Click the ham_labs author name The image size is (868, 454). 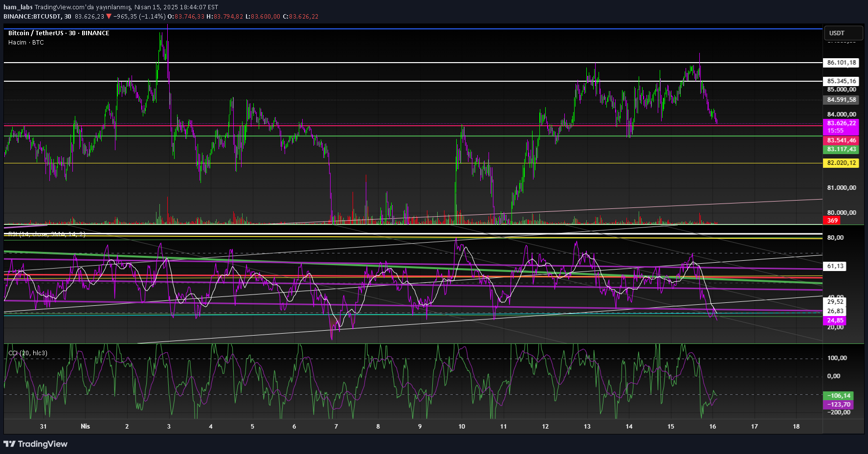click(18, 7)
